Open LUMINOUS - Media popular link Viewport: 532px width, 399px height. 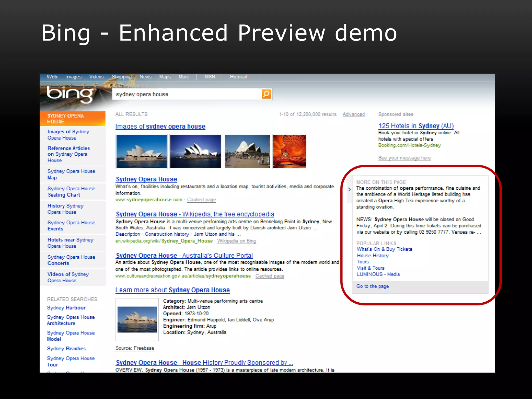(x=378, y=274)
